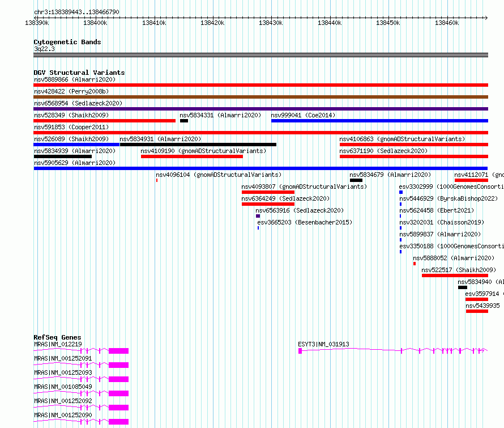Open the esv3302999 1000GenomesConsortium variant label
Viewport: 504px width, 428px height.
(x=451, y=187)
